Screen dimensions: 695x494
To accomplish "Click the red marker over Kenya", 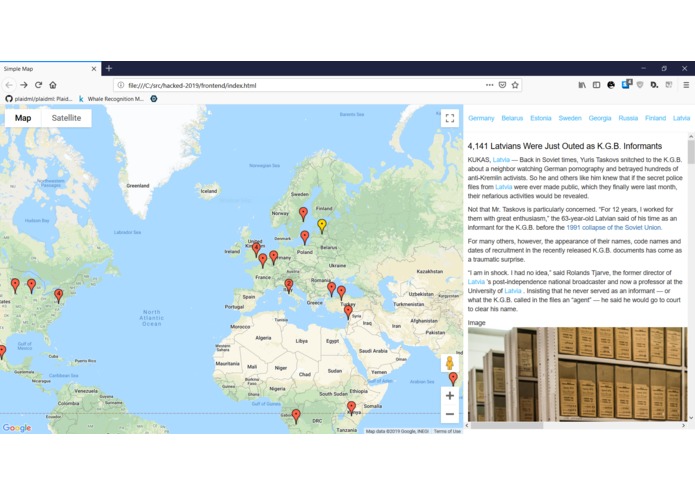I will point(351,407).
